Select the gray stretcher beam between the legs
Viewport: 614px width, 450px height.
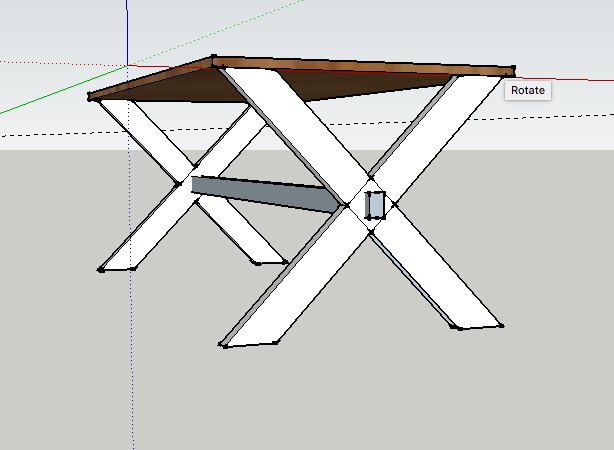265,195
